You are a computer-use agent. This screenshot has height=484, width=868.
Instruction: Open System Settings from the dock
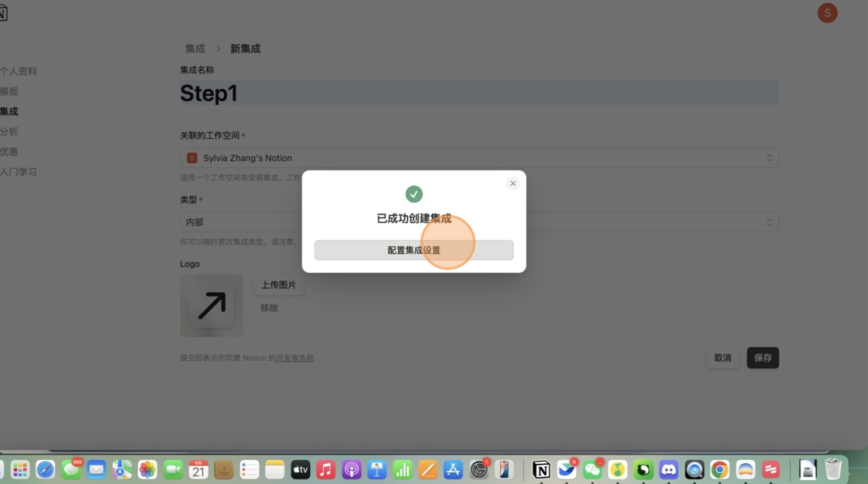tap(479, 470)
